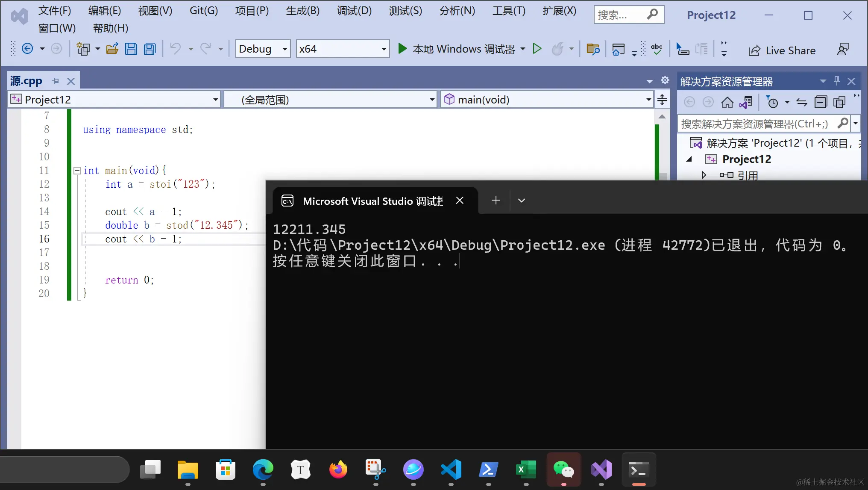Image resolution: width=868 pixels, height=490 pixels.
Task: Click the Live Share icon
Action: coord(754,50)
